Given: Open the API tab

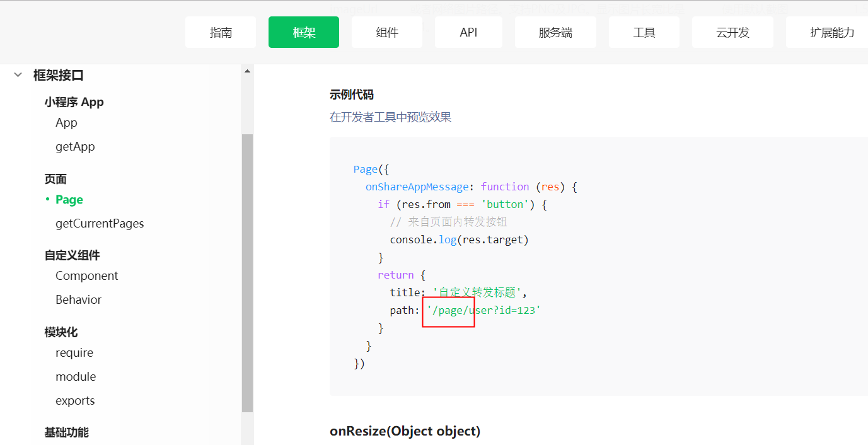Looking at the screenshot, I should point(468,32).
